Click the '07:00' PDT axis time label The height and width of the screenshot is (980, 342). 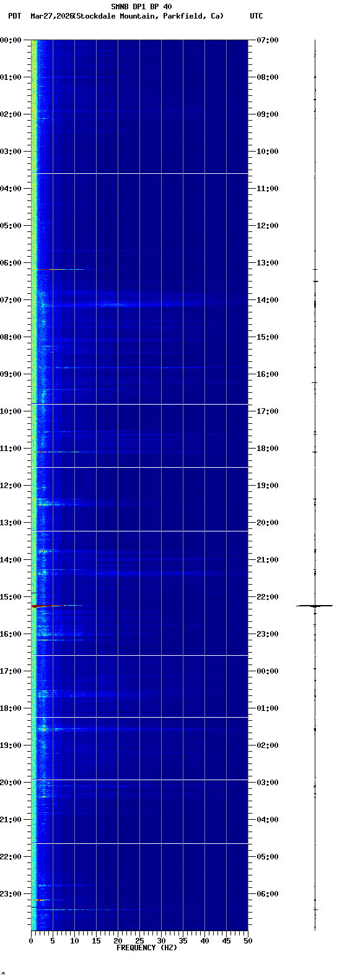[x=11, y=300]
